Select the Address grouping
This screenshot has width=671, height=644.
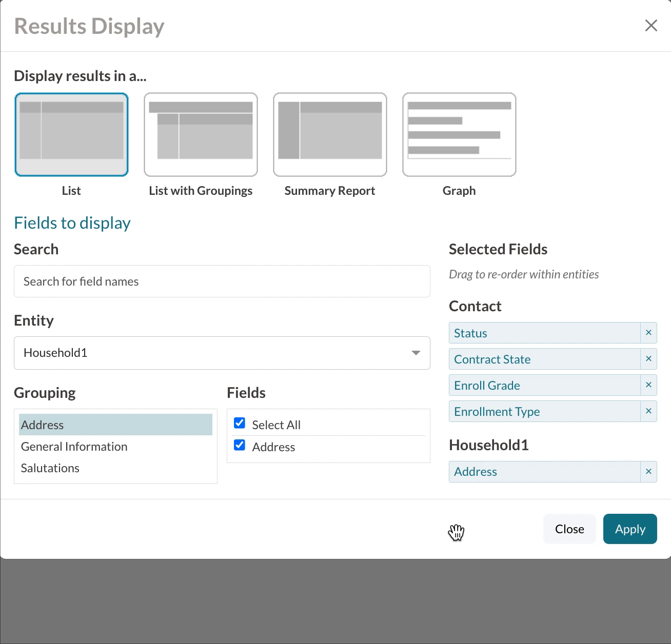coord(115,425)
